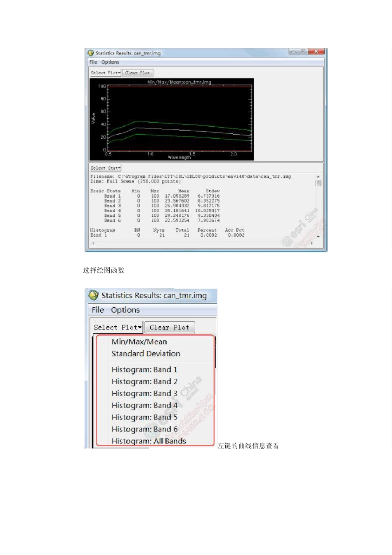Select the Band 1 statistics row
This screenshot has width=392, height=555.
pyautogui.click(x=162, y=196)
